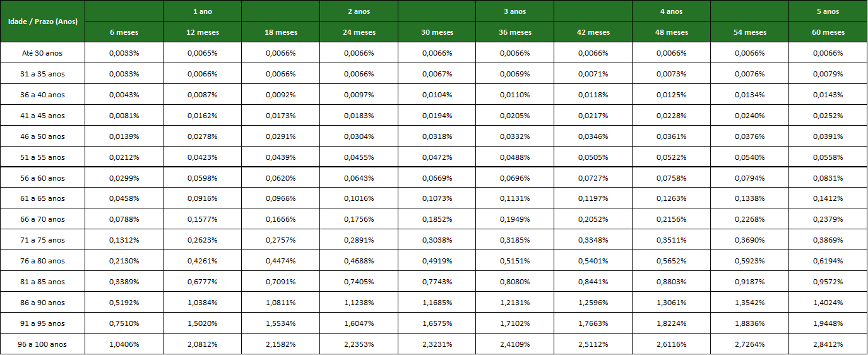Select the "24 meses" column header

point(359,32)
